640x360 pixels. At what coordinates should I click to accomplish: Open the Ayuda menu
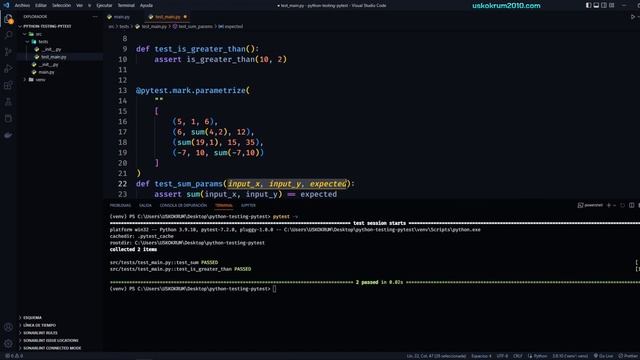point(146,5)
